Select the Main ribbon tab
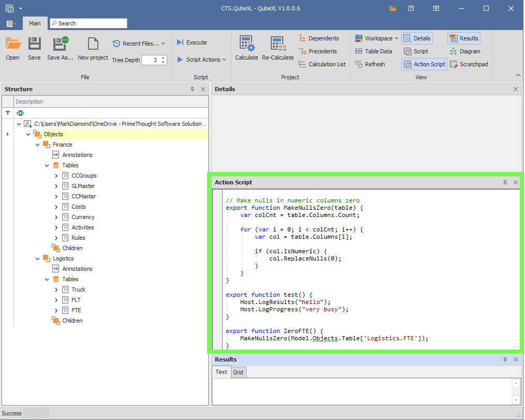 pyautogui.click(x=35, y=23)
